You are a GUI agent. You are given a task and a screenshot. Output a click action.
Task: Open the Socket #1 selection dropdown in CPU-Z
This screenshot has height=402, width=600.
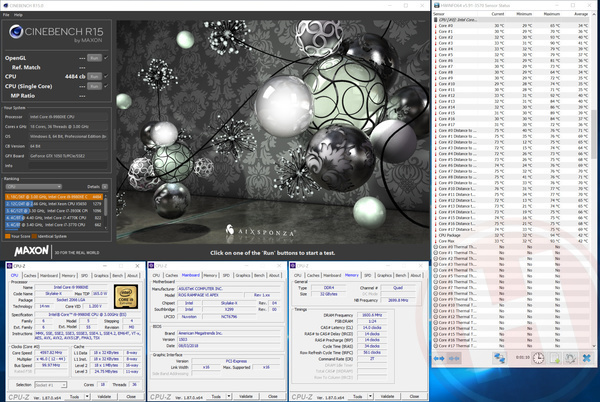(x=51, y=385)
